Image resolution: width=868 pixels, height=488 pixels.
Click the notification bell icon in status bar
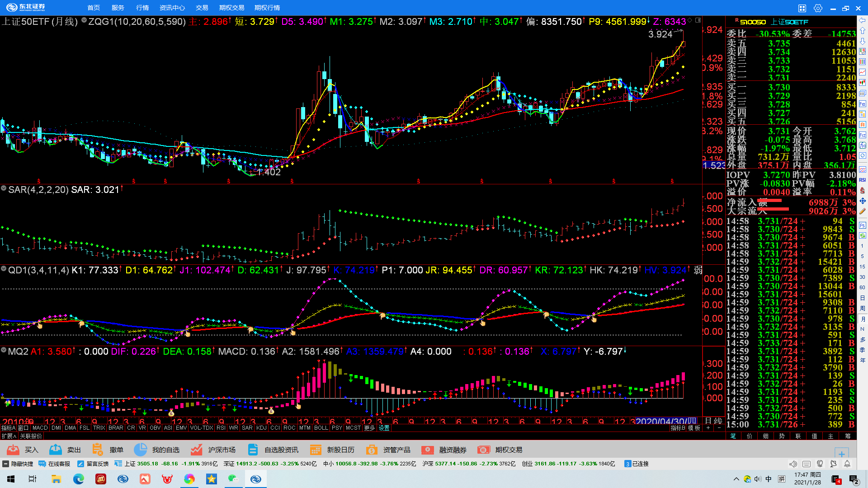click(847, 464)
